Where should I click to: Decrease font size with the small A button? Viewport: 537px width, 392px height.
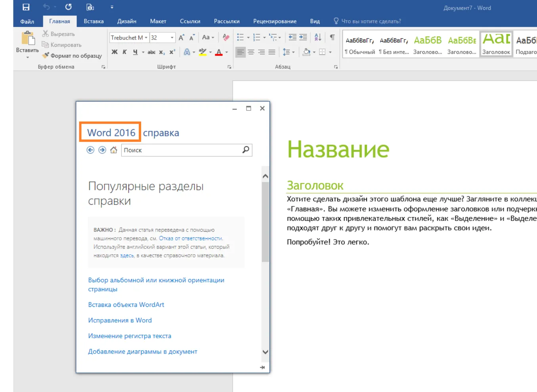[192, 38]
